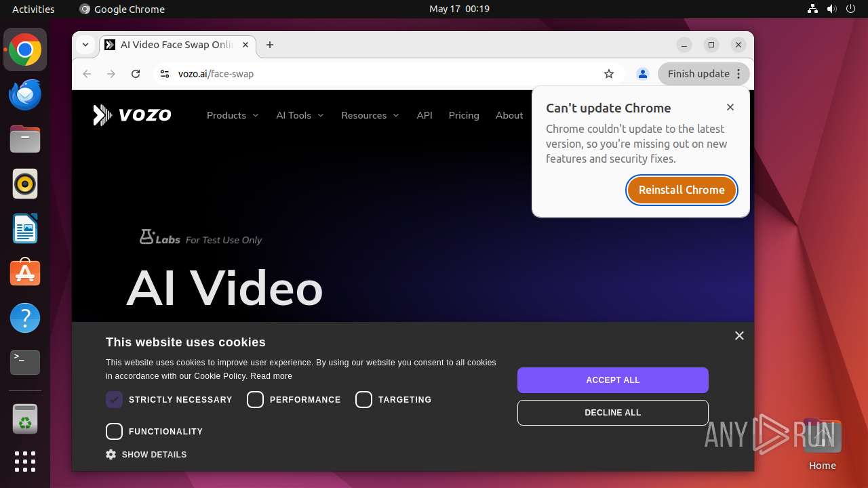Open the Pricing nav link
Viewport: 868px width, 488px height.
[464, 115]
